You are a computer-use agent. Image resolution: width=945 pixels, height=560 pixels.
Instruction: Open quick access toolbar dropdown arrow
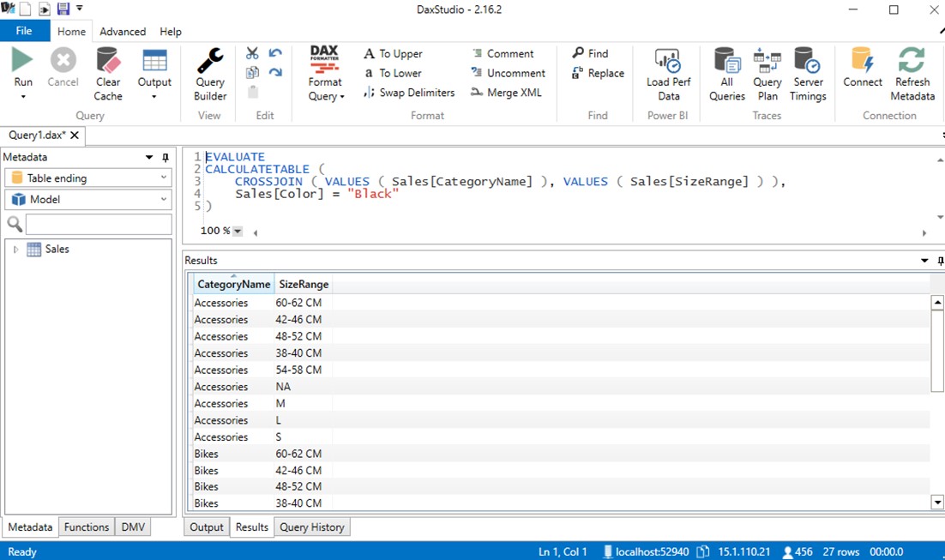pyautogui.click(x=79, y=9)
